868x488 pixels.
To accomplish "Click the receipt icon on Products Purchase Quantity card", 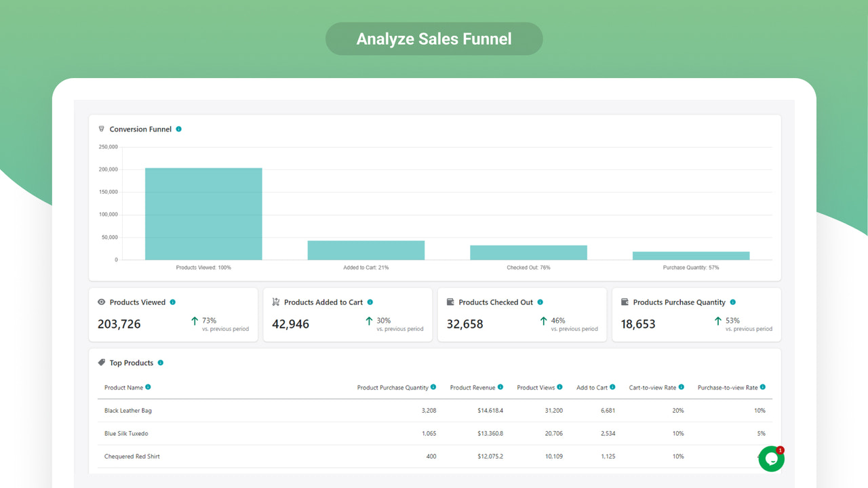I will pos(626,302).
